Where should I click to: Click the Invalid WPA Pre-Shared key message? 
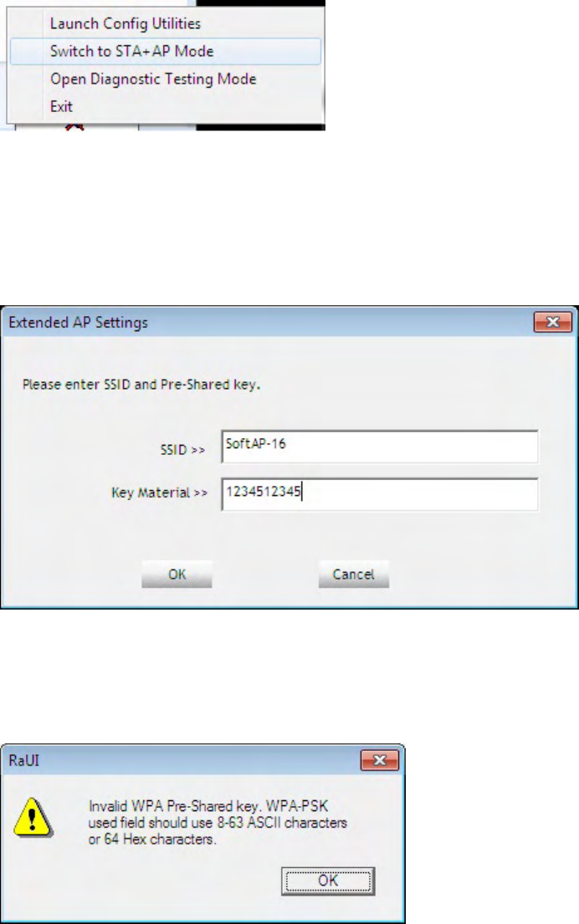click(218, 823)
